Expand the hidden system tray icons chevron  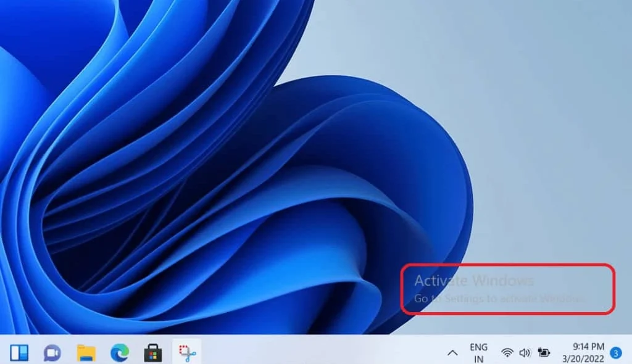pyautogui.click(x=452, y=353)
